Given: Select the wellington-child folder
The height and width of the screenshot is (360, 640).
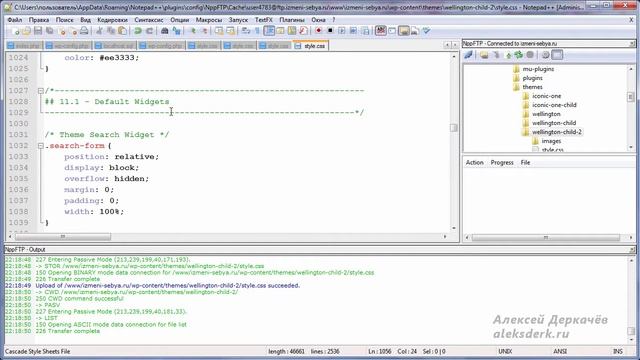Looking at the screenshot, I should [553, 123].
